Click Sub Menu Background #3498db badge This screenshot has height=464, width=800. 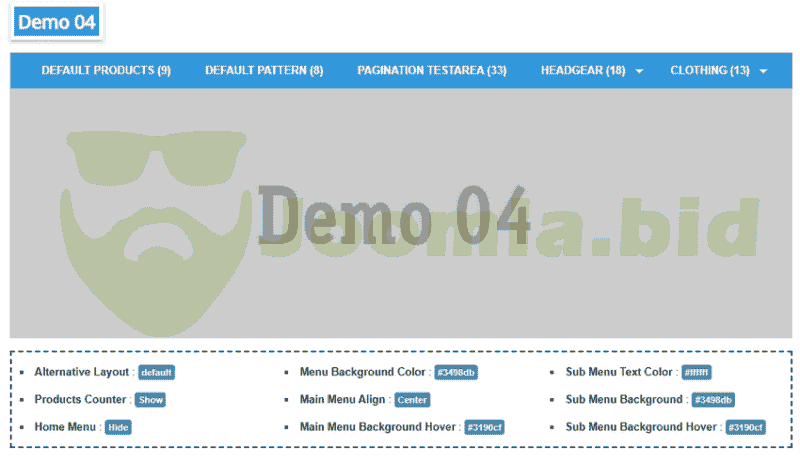(714, 400)
